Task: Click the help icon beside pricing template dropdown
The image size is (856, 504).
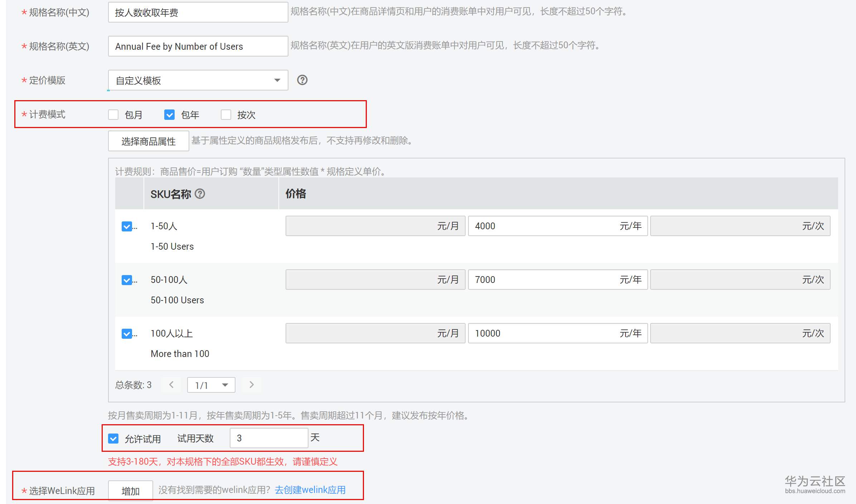Action: (302, 80)
